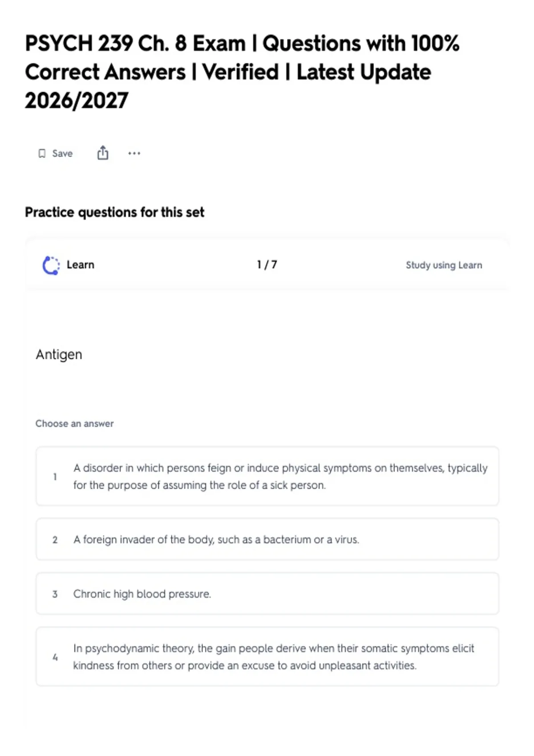Click the Learn mode circular icon
Image resolution: width=534 pixels, height=756 pixels.
pyautogui.click(x=51, y=265)
